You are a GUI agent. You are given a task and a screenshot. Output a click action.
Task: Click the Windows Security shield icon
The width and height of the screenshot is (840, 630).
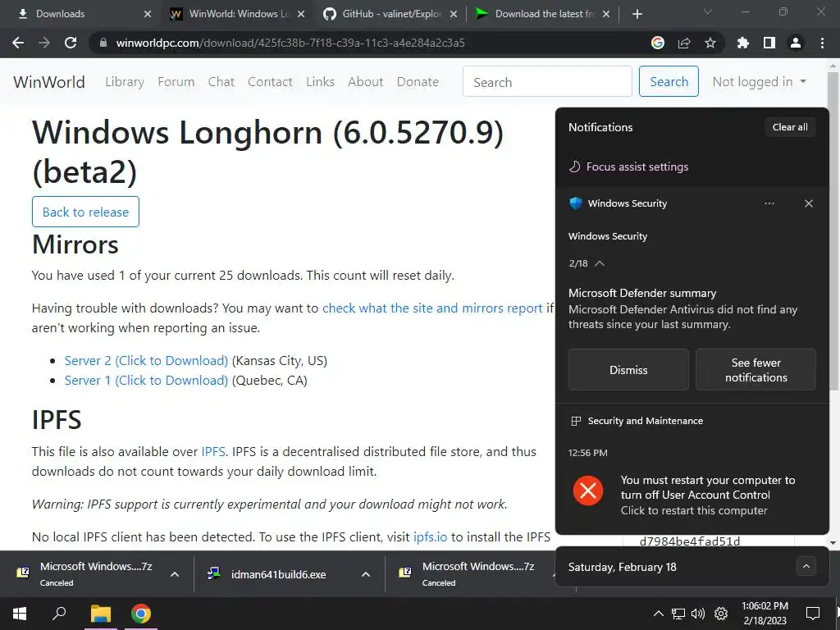point(576,203)
